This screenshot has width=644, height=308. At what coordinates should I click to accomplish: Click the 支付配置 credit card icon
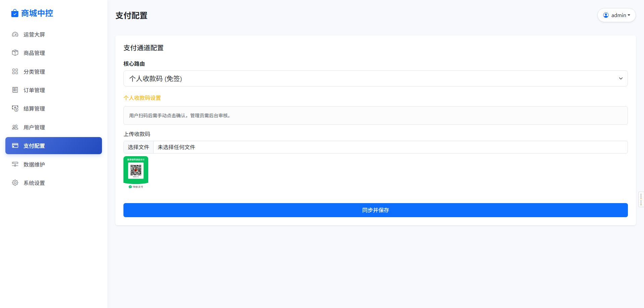pos(15,145)
